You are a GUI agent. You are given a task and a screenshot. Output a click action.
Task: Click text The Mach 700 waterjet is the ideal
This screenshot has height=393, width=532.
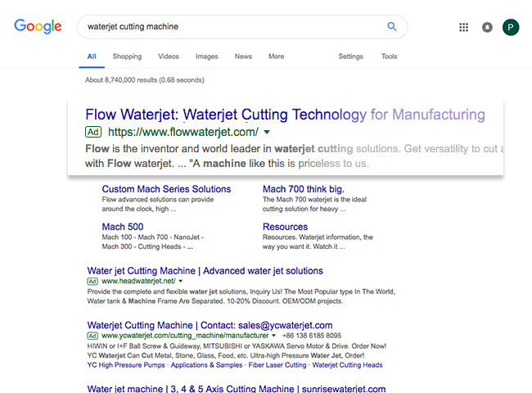click(x=314, y=200)
